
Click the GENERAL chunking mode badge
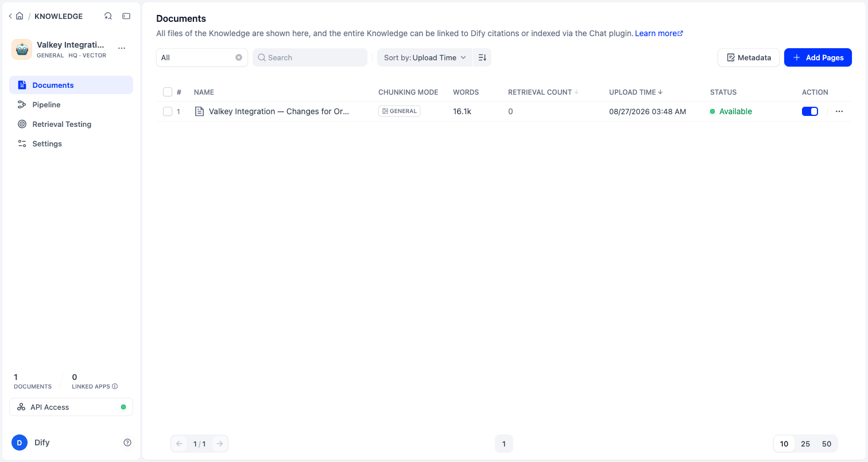coord(400,111)
